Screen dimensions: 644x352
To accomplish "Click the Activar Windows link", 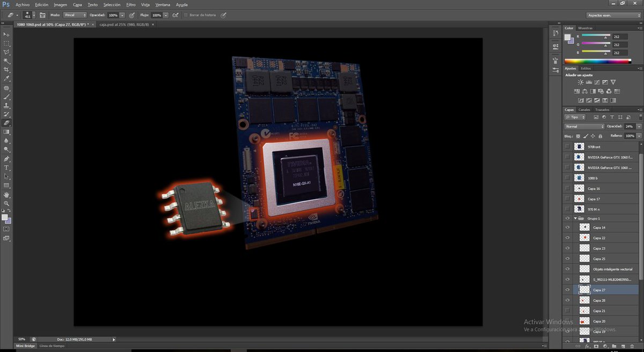I will pos(548,321).
